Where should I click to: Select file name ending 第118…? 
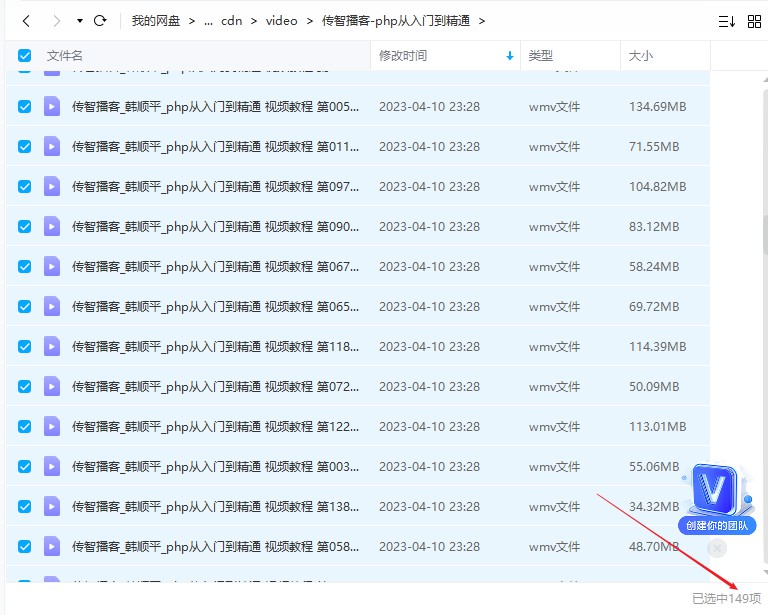coord(216,347)
